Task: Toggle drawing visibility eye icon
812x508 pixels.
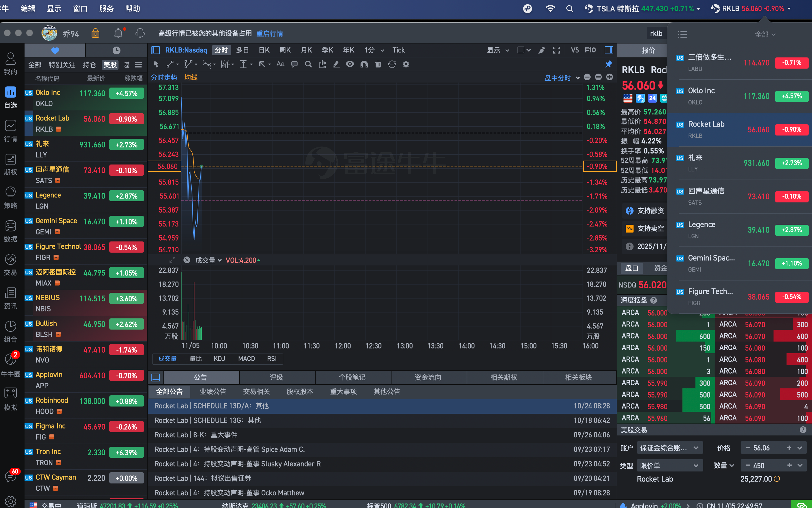Action: click(x=350, y=64)
